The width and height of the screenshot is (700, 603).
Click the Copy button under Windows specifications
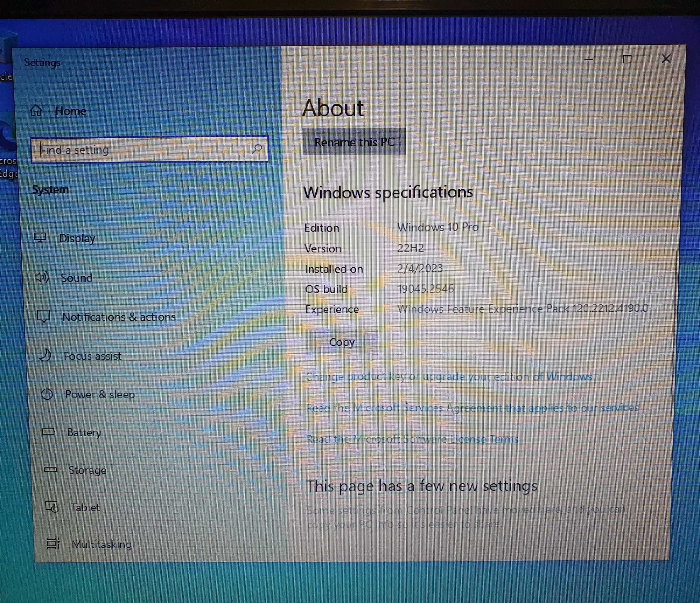[x=342, y=342]
